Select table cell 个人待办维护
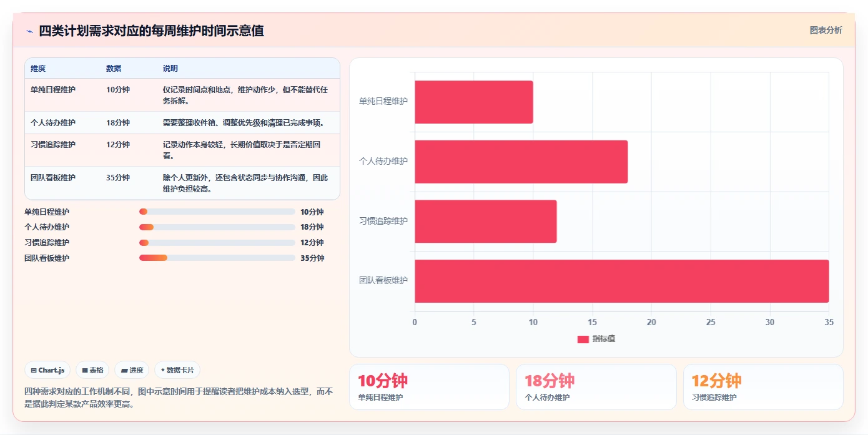The image size is (868, 435). (x=53, y=123)
